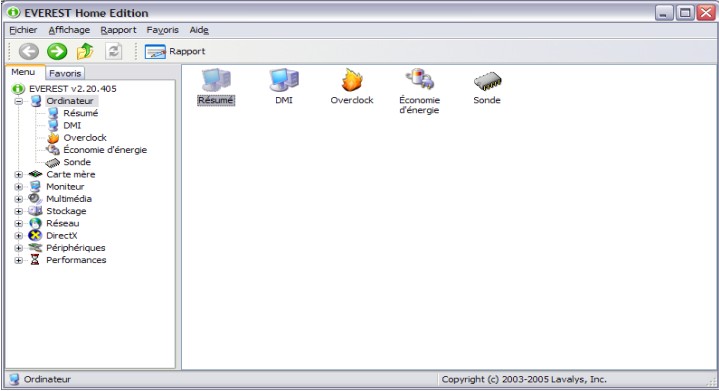
Task: Open the Favoris menu
Action: tap(162, 30)
